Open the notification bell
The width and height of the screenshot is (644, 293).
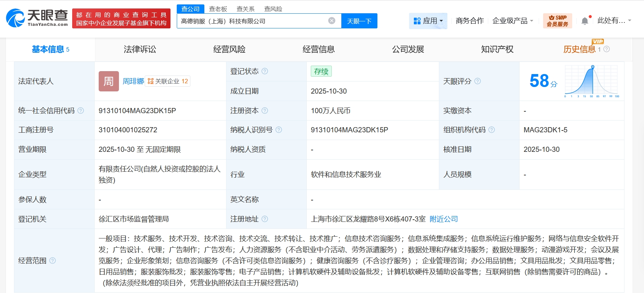[585, 21]
